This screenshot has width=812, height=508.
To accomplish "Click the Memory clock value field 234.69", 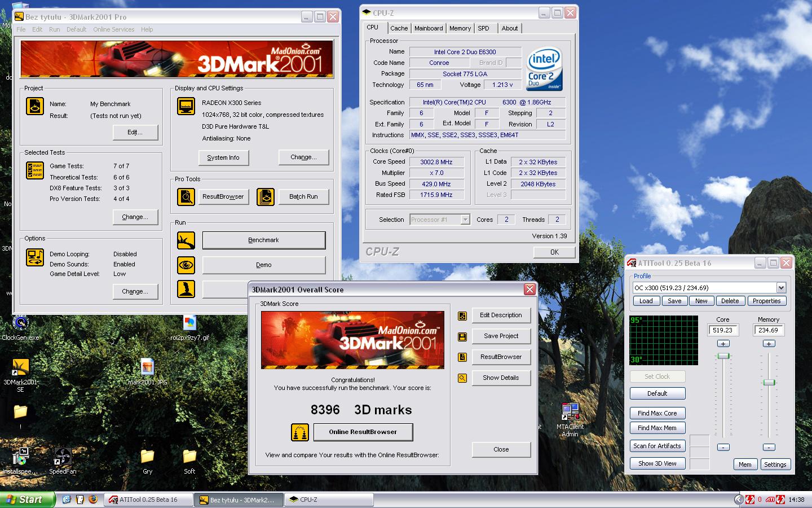I will pos(769,330).
